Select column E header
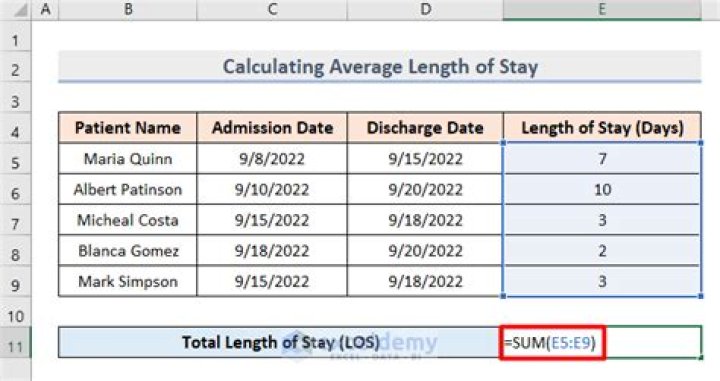This screenshot has height=381, width=720. coord(602,10)
